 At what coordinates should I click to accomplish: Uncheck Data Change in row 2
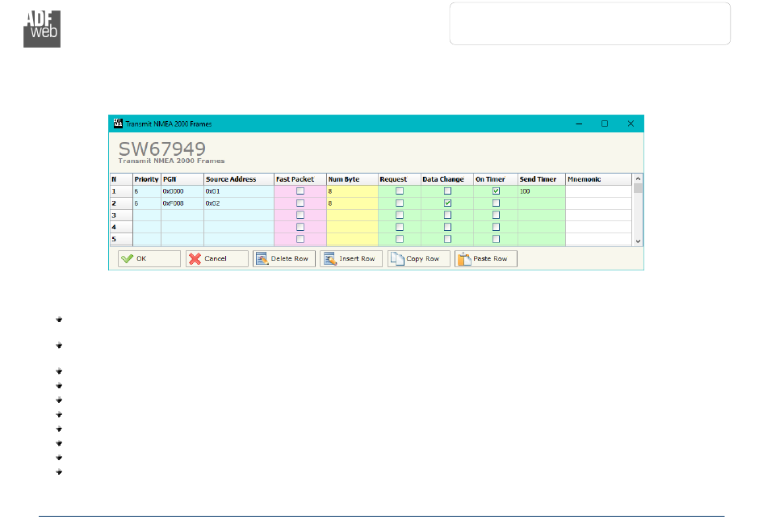coord(447,203)
